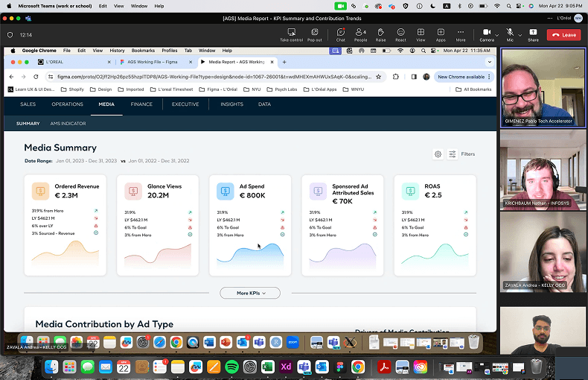Viewport: 588px width, 380px height.
Task: Select ZAVALA Andrea video thumbnail
Action: (x=543, y=252)
